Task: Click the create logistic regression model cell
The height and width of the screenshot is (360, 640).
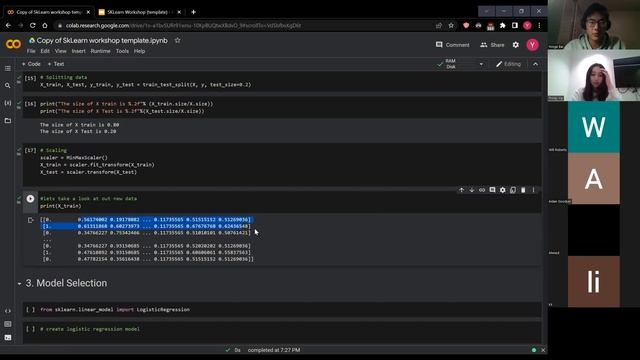Action: pos(282,332)
